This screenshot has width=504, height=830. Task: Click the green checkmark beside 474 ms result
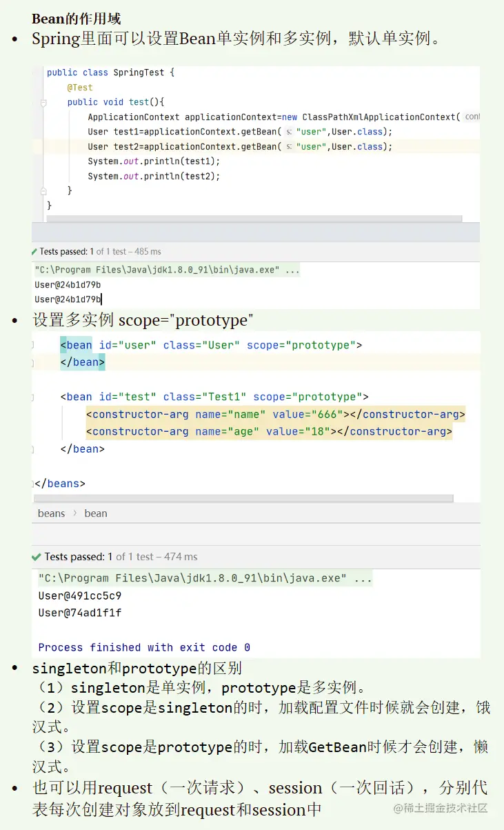(36, 557)
